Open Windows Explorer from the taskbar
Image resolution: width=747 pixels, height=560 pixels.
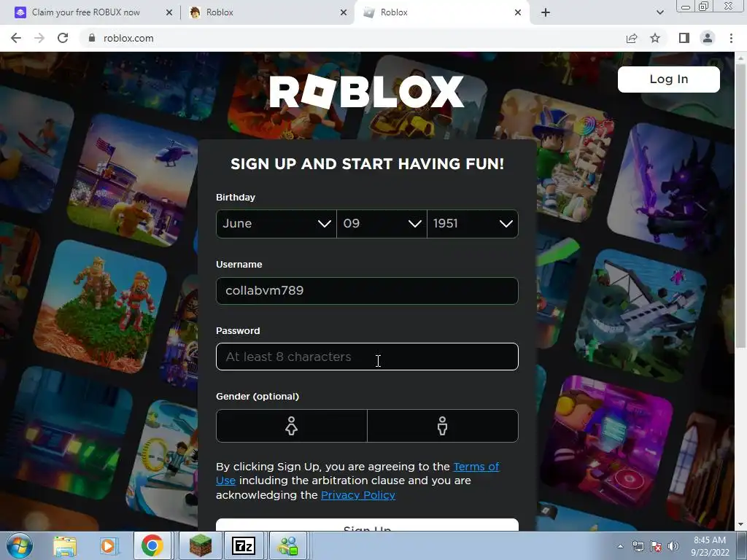(65, 546)
